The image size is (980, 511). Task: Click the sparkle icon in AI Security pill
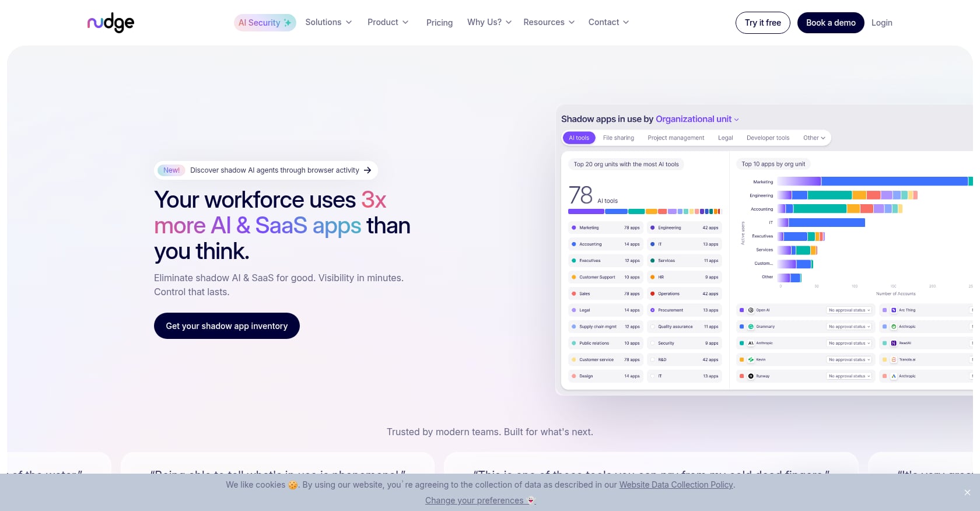click(288, 23)
